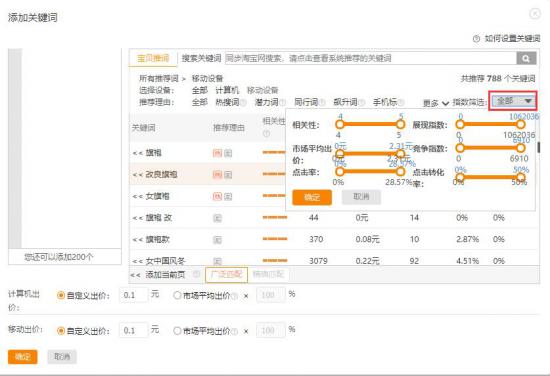Select 移动设备 under 选择设备

(x=263, y=90)
